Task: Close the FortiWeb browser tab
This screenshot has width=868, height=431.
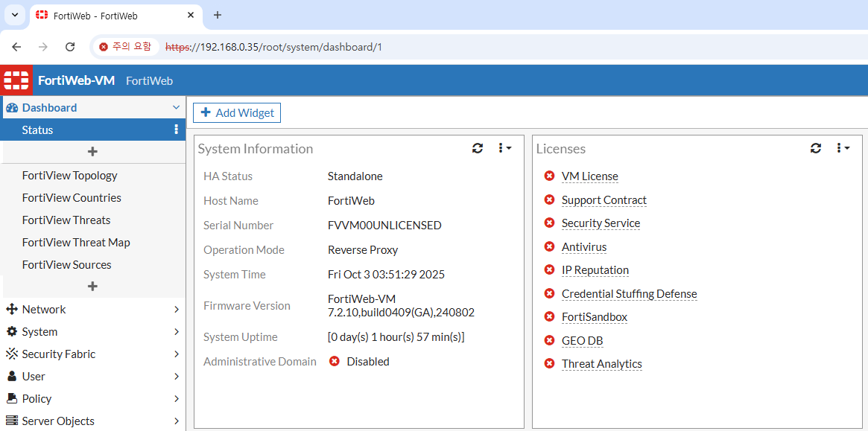Action: 191,16
